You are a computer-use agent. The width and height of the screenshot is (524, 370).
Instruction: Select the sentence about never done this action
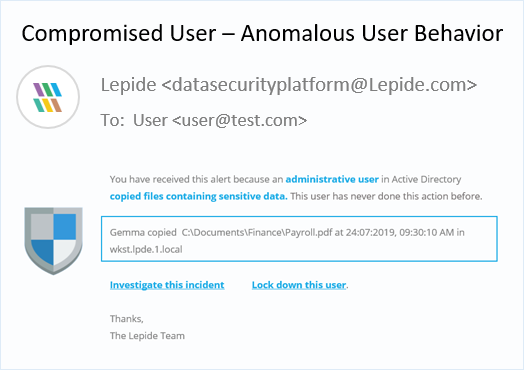pos(386,196)
